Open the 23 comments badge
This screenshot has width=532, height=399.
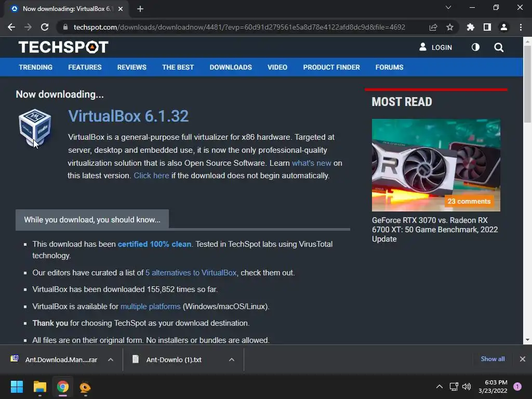[469, 201]
